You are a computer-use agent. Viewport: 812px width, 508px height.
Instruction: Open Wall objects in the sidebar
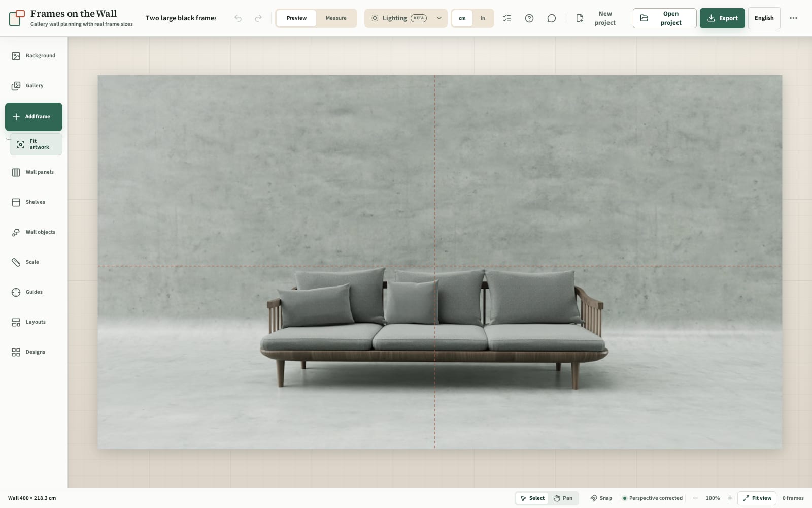tap(33, 232)
